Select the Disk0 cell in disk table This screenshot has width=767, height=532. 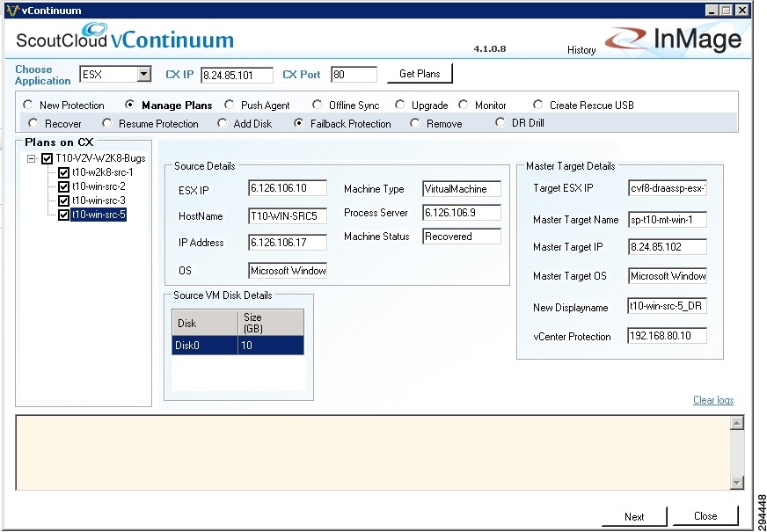[205, 346]
